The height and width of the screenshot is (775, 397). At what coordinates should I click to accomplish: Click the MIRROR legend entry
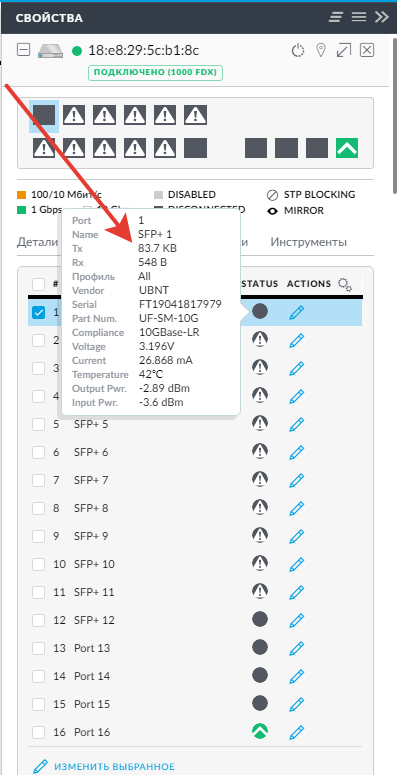coord(295,211)
